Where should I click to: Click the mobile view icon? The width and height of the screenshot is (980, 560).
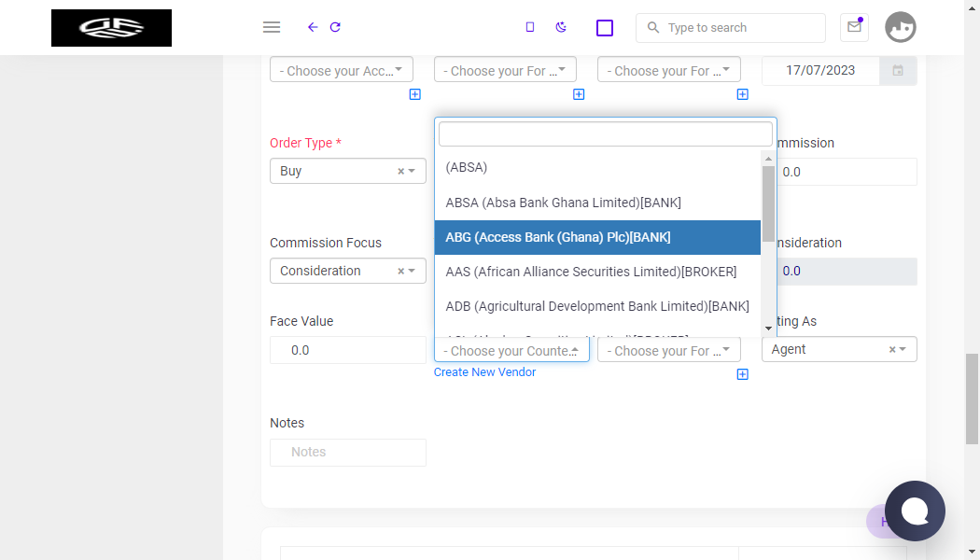click(530, 27)
